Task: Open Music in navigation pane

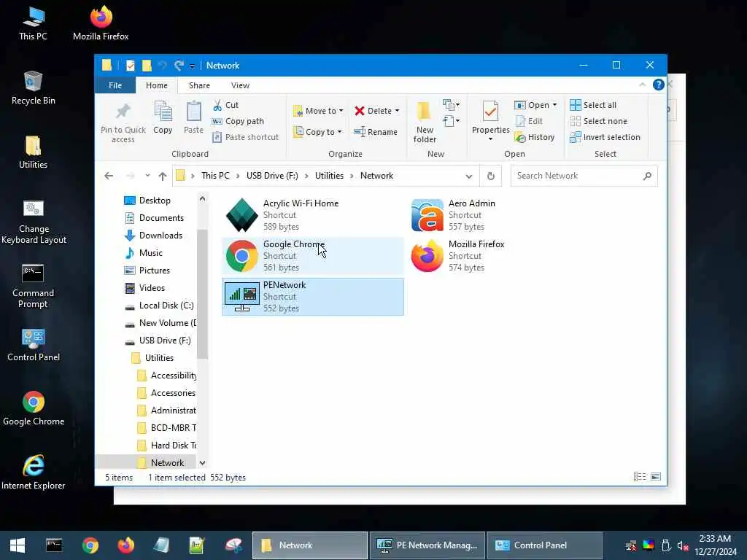Action: tap(144, 253)
